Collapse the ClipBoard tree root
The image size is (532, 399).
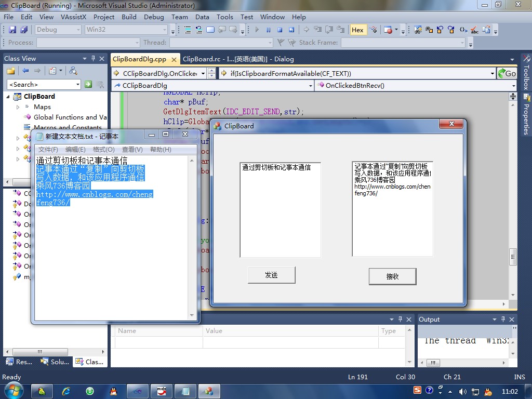pyautogui.click(x=8, y=97)
